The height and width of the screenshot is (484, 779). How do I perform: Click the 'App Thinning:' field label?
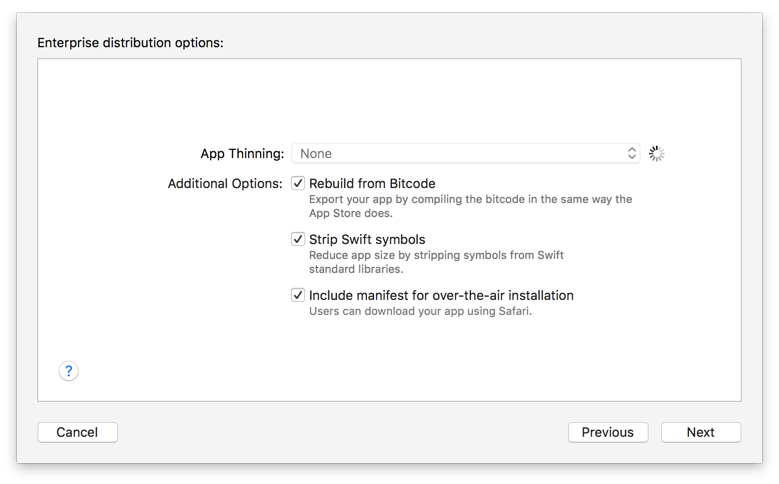tap(242, 153)
